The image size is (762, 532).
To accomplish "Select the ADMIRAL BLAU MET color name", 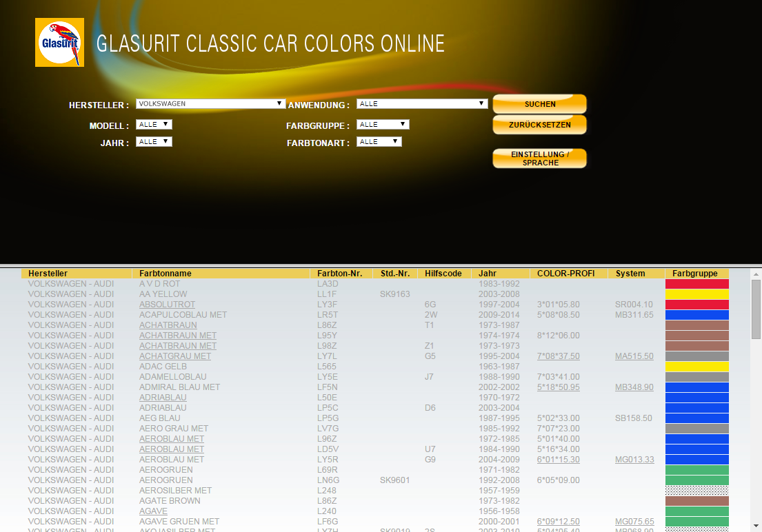I will click(180, 387).
